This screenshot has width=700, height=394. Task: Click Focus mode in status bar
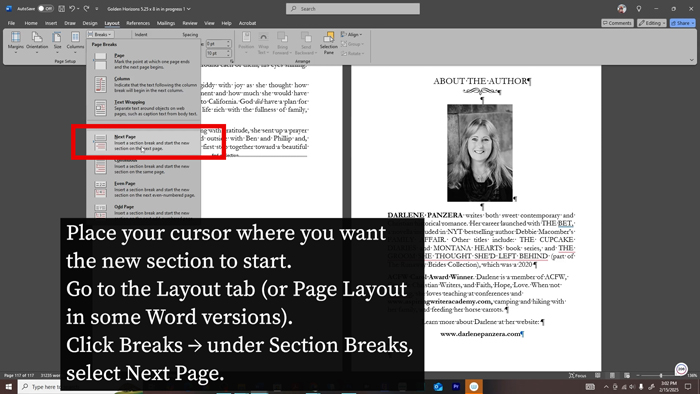pos(577,376)
